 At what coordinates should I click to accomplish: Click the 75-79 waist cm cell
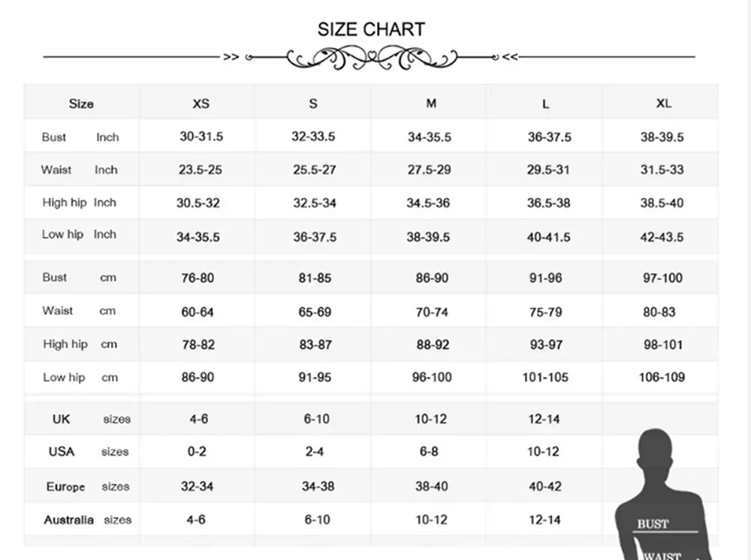coord(545,312)
